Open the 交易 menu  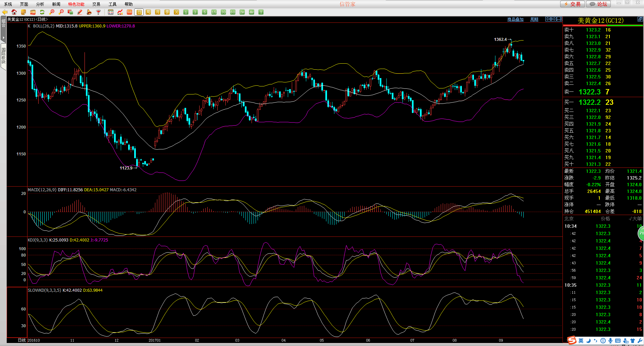[97, 4]
